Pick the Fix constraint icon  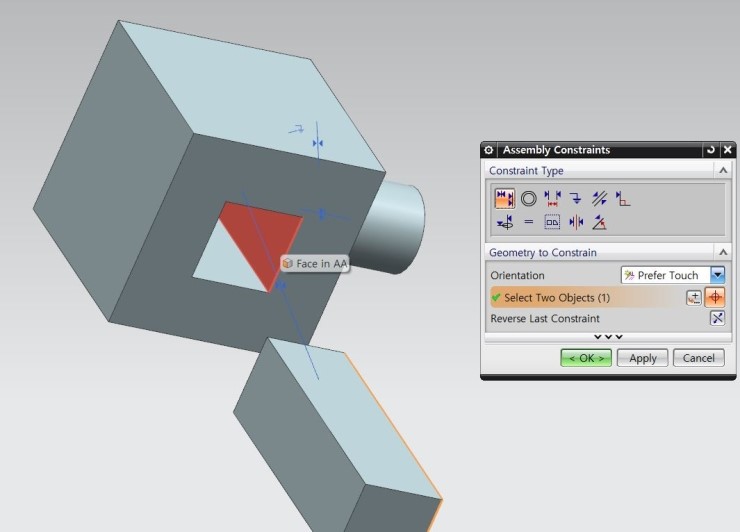(x=575, y=198)
